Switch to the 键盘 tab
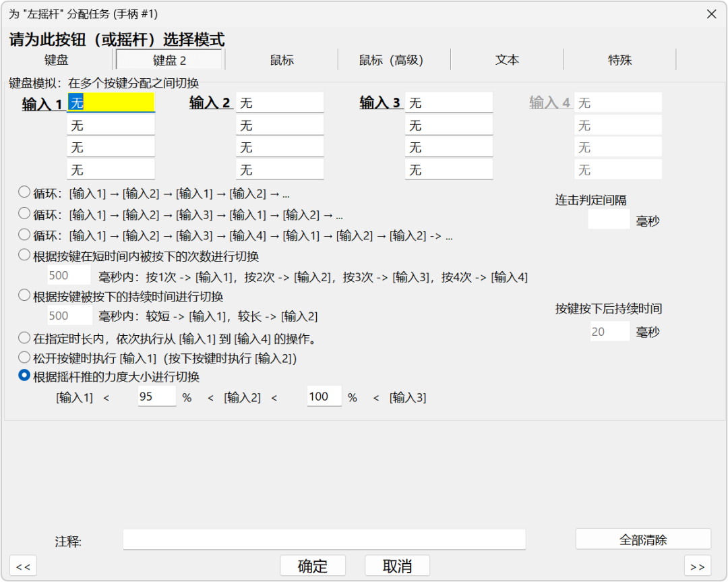Viewport: 728px width, 582px height. [x=56, y=60]
